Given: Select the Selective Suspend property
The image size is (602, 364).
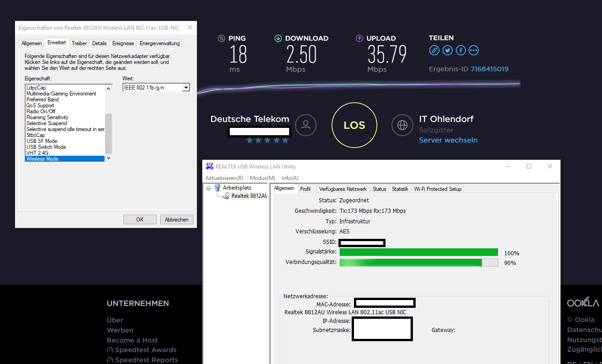Looking at the screenshot, I should pos(65,123).
